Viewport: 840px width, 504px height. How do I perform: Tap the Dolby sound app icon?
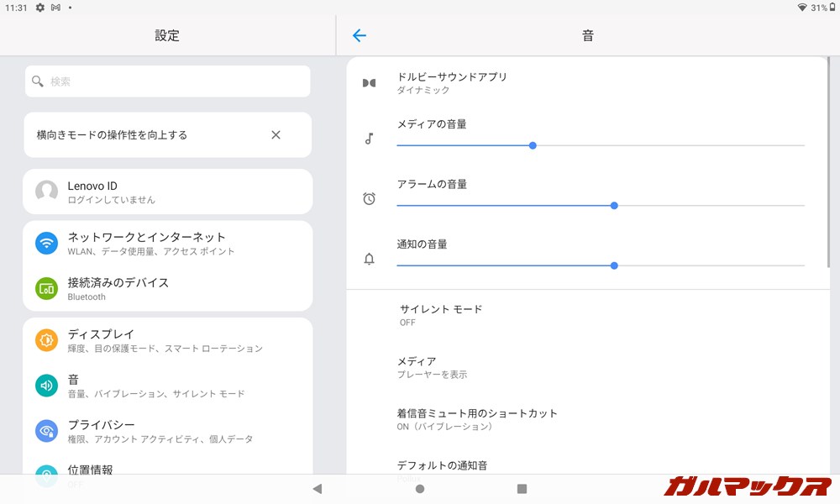point(369,83)
